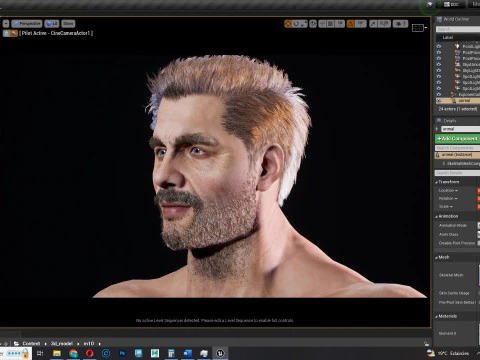Toggle surface snapping icon
480x360 pixels.
(x=322, y=24)
